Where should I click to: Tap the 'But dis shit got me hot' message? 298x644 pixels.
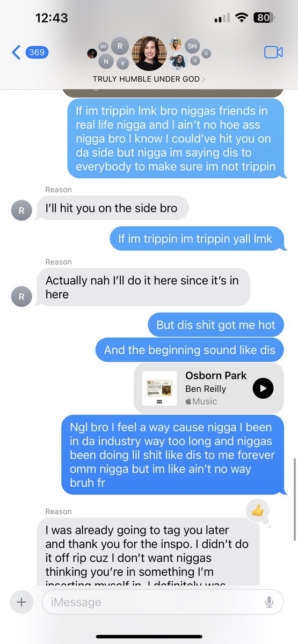pyautogui.click(x=216, y=325)
